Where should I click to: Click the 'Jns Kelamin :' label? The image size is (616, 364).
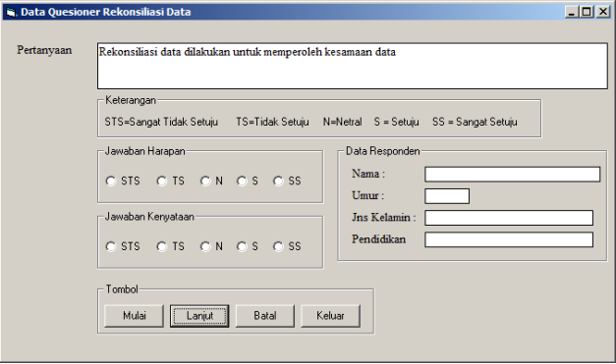[x=384, y=217]
